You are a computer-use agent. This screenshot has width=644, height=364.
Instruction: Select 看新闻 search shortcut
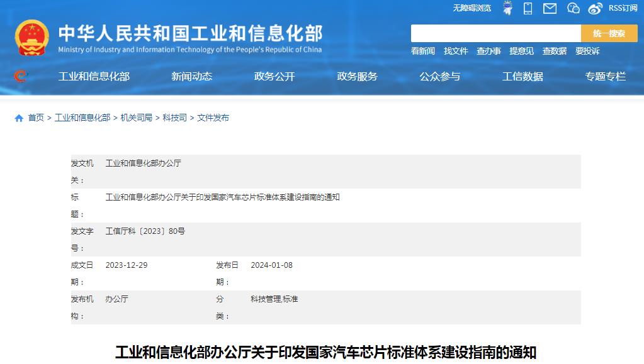point(422,51)
